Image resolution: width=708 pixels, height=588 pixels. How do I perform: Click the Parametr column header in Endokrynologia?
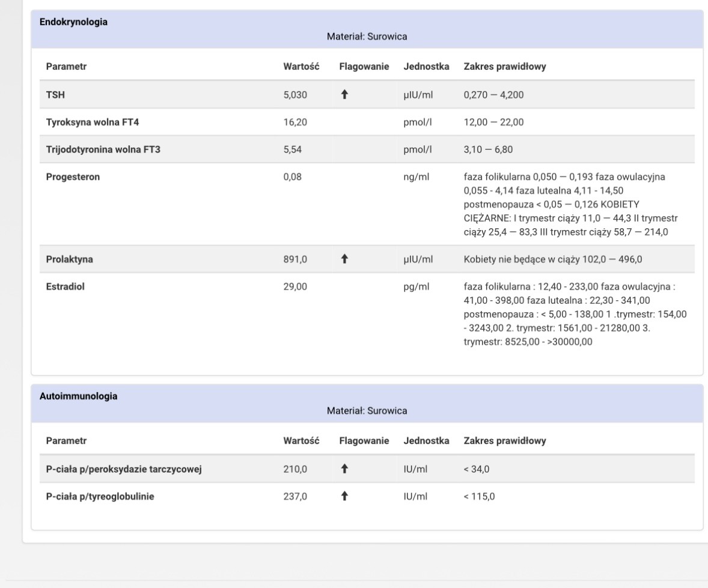pos(66,67)
